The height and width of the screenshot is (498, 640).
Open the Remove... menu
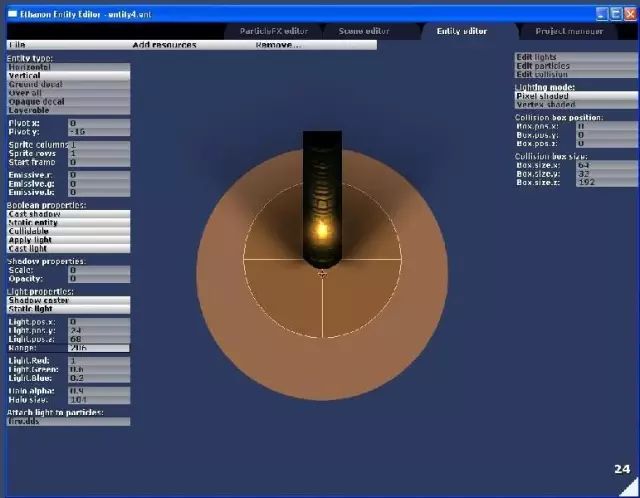pos(278,45)
